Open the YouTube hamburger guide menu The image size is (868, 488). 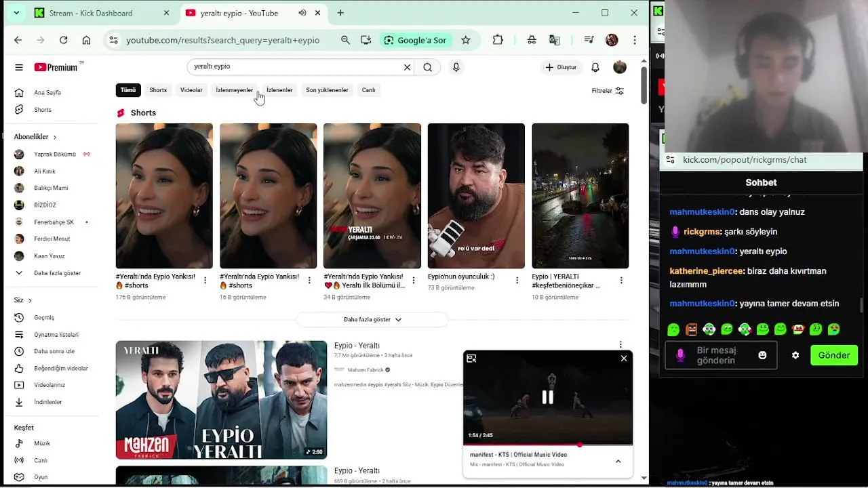[19, 67]
